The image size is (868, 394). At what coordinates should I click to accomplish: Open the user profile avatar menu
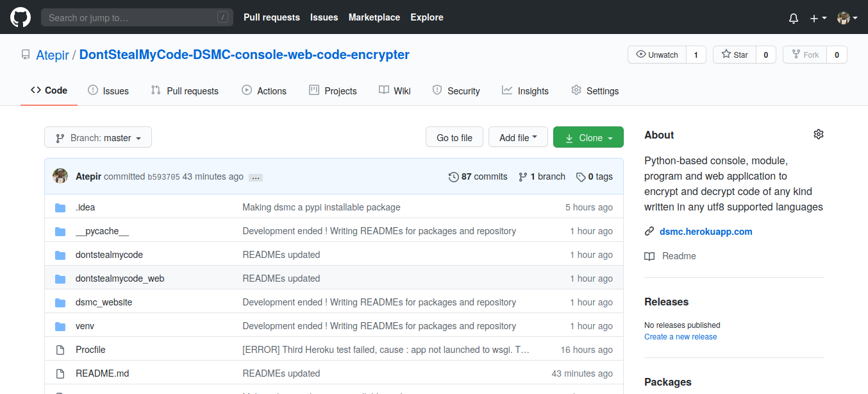847,18
